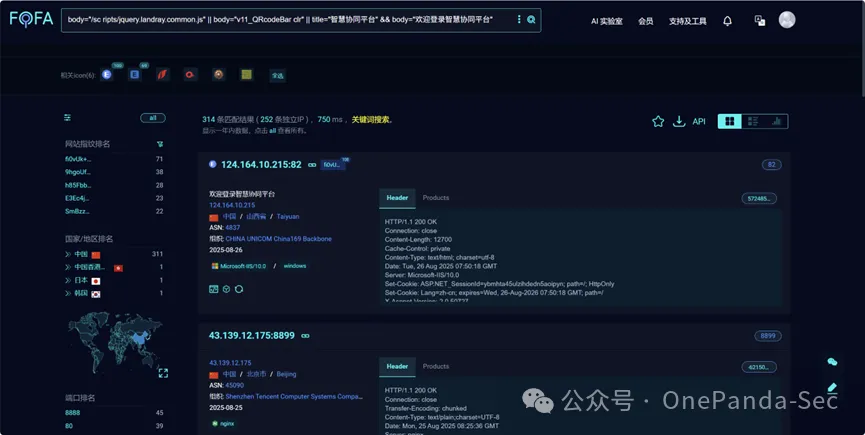This screenshot has width=865, height=435.
Task: Click the API button
Action: (699, 122)
